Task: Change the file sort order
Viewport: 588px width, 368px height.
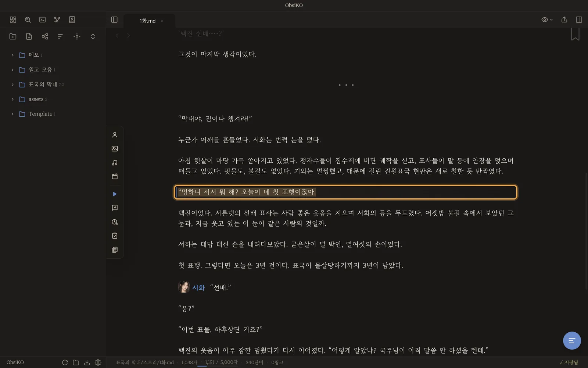Action: click(x=61, y=36)
